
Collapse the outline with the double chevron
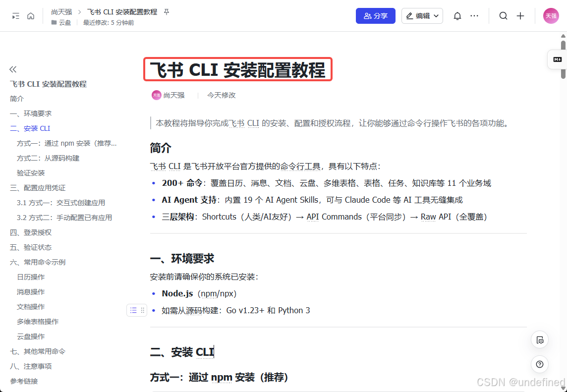click(13, 69)
